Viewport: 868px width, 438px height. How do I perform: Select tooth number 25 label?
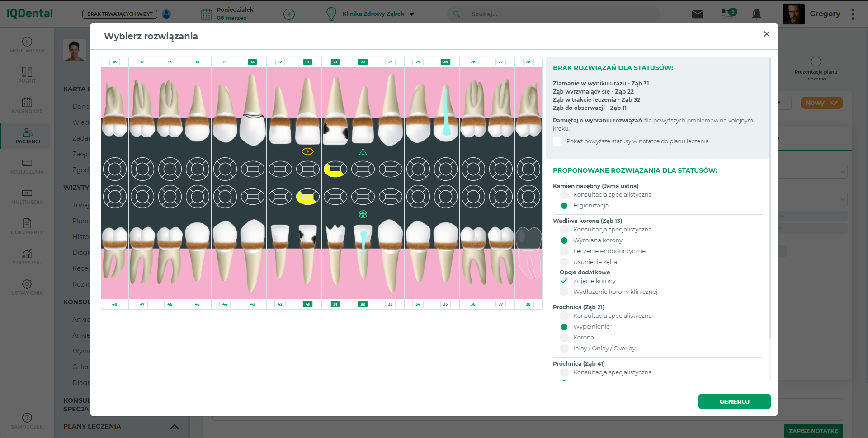pyautogui.click(x=445, y=62)
